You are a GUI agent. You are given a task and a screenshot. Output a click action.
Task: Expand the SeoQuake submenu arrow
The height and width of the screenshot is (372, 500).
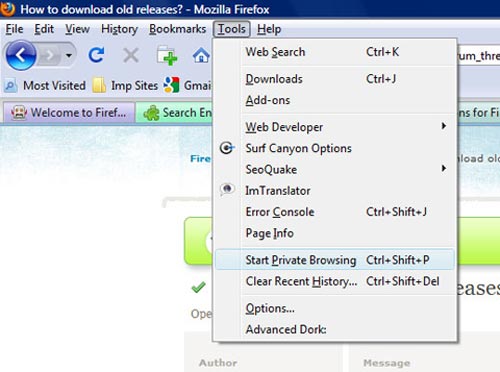[444, 168]
